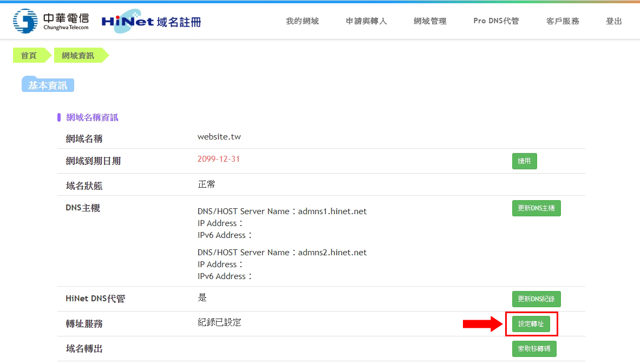Open the 客戶服務 menu

pyautogui.click(x=563, y=21)
